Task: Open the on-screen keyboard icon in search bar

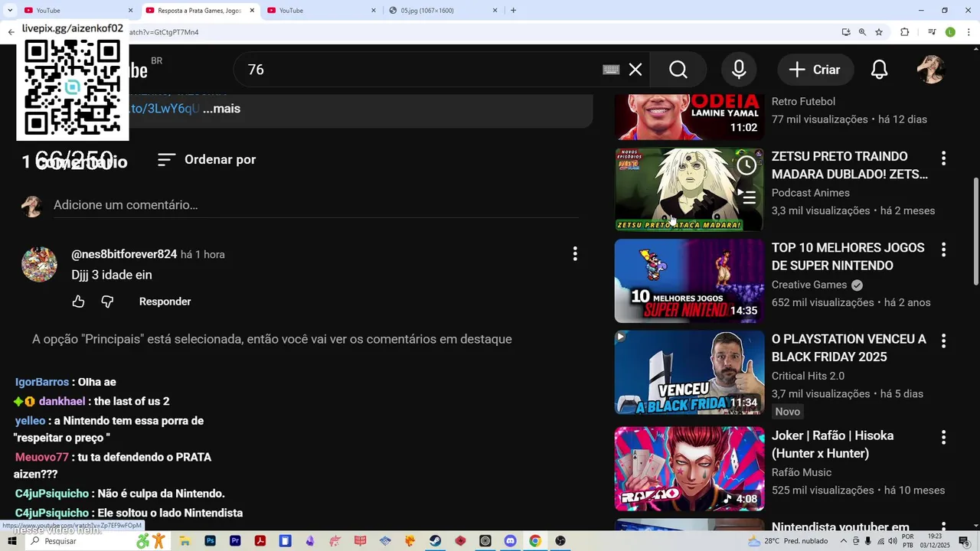Action: tap(610, 70)
